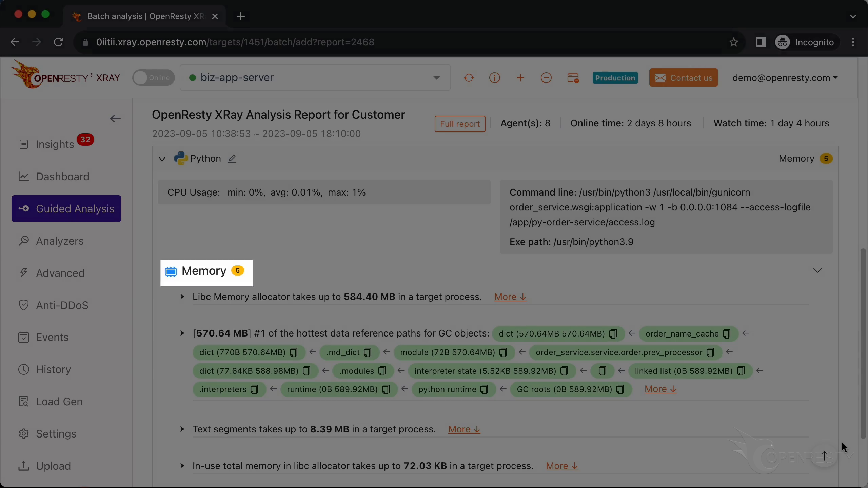Click the Production badge

[x=615, y=78]
